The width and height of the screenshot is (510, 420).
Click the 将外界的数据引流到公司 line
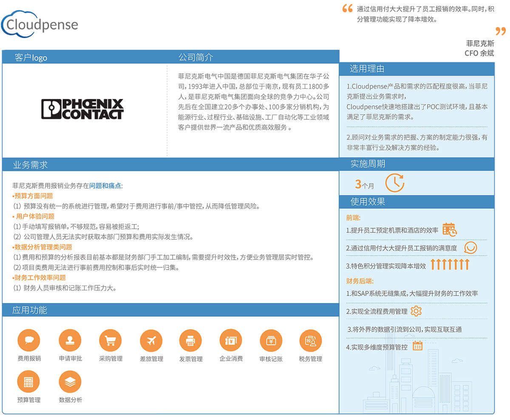[x=405, y=329]
